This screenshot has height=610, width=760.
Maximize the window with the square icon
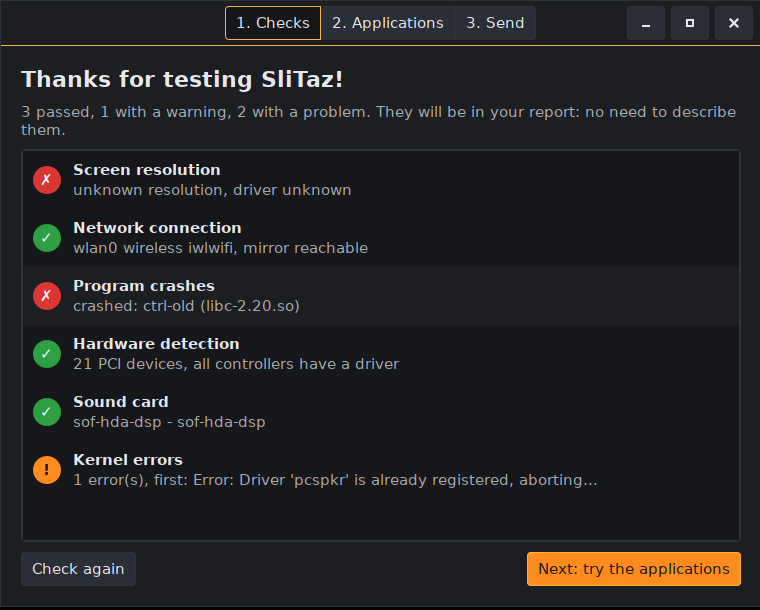point(690,23)
